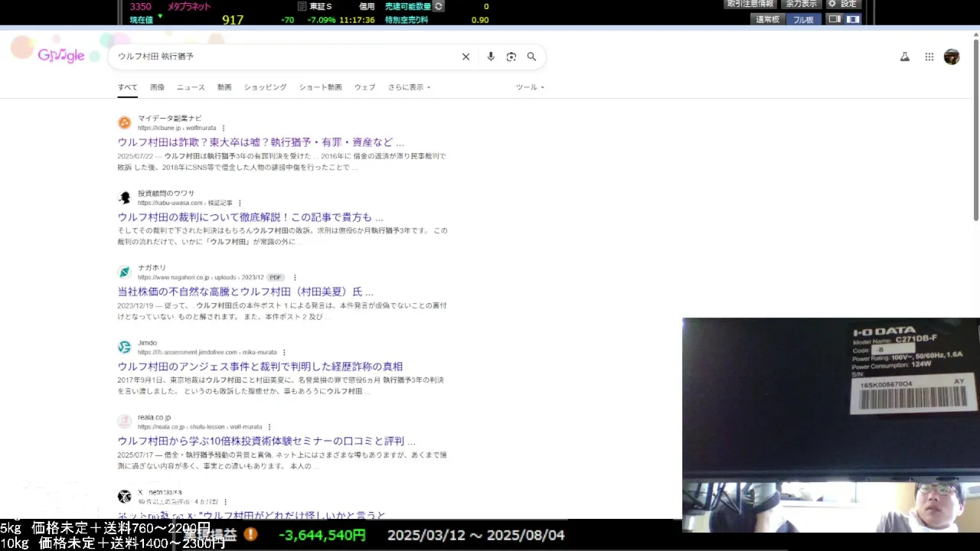
Task: Click the current price 917
Action: coord(233,20)
